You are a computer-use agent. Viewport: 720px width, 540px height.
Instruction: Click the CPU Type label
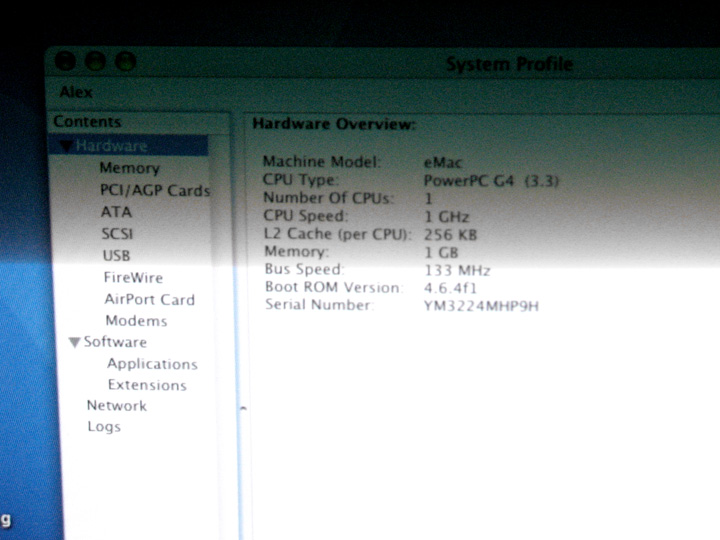(300, 180)
